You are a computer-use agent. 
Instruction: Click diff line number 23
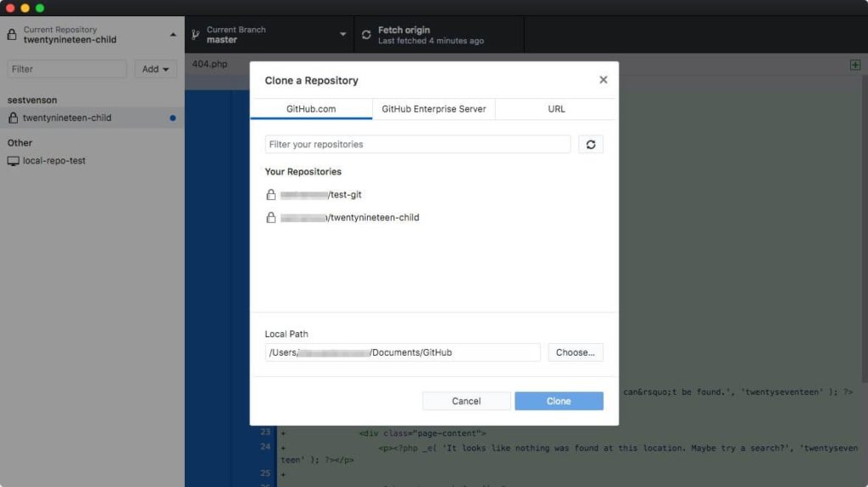(x=265, y=432)
